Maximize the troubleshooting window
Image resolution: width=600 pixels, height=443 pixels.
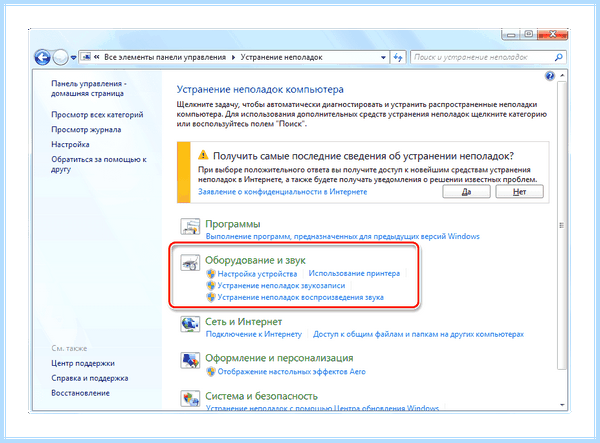529,35
